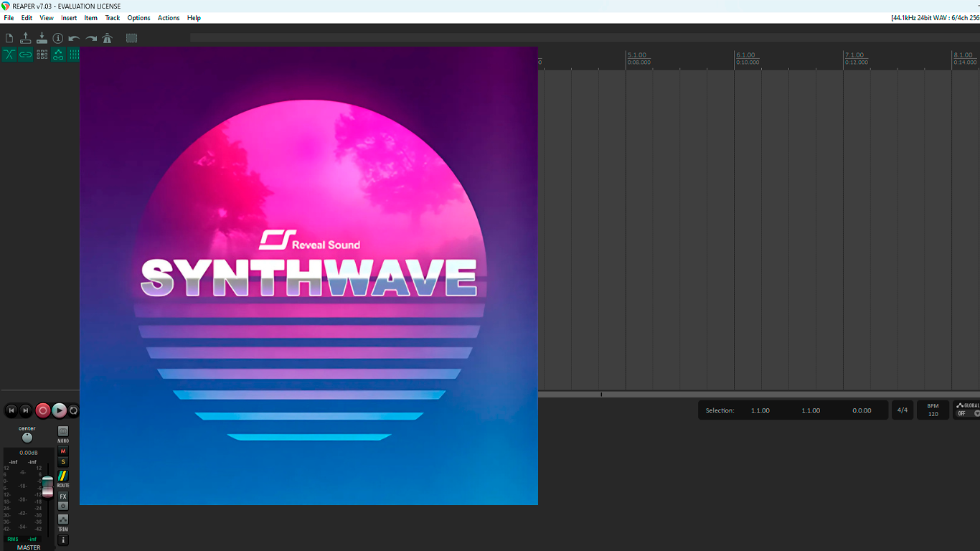
Task: Solo the master track with the S button
Action: pos(63,462)
